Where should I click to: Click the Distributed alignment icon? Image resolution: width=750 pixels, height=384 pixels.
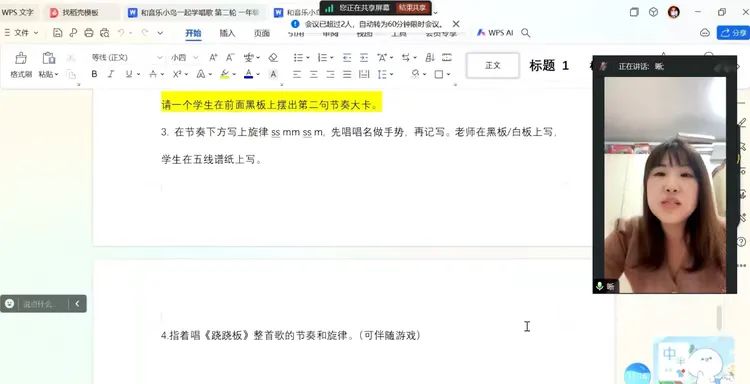pos(364,74)
